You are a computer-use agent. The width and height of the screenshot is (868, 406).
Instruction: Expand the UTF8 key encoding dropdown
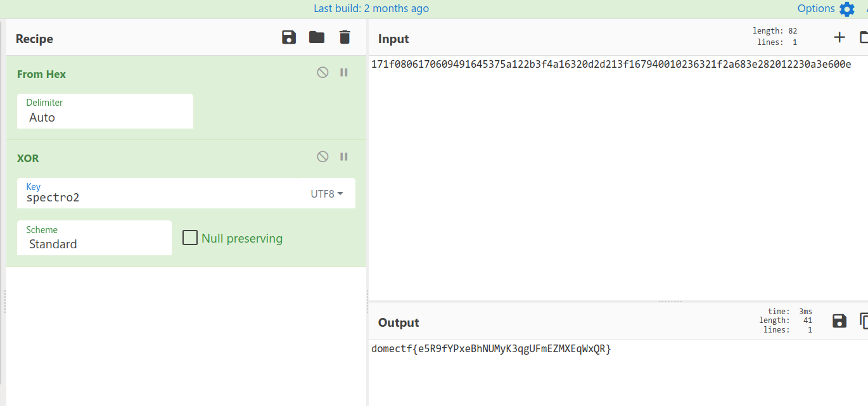[x=327, y=194]
